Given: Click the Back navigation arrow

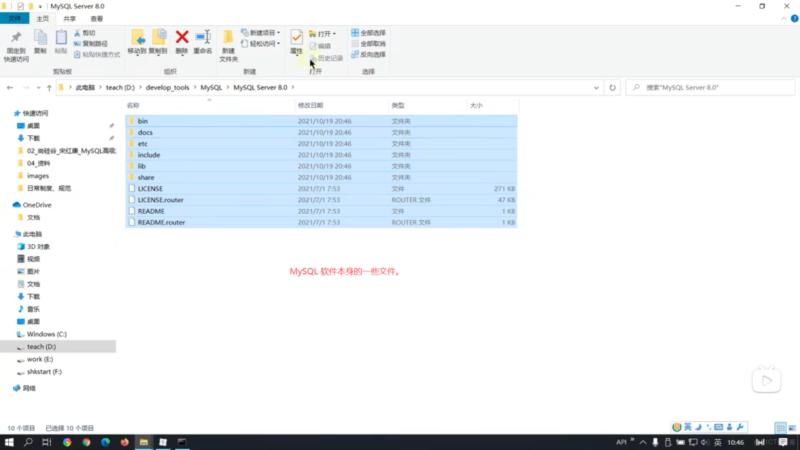Looking at the screenshot, I should (10, 88).
